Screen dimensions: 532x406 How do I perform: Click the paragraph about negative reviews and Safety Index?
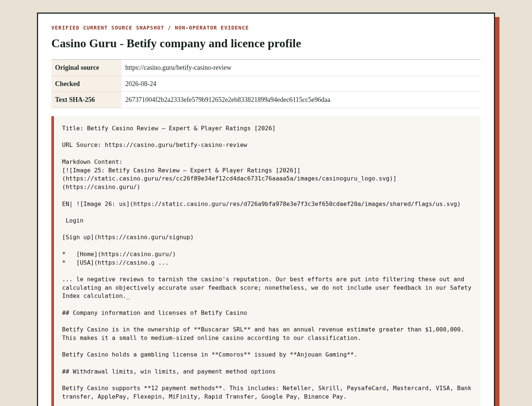click(267, 288)
